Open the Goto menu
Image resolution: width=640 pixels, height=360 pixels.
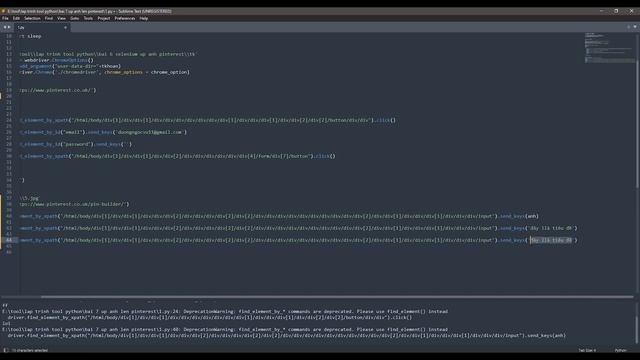click(x=75, y=18)
